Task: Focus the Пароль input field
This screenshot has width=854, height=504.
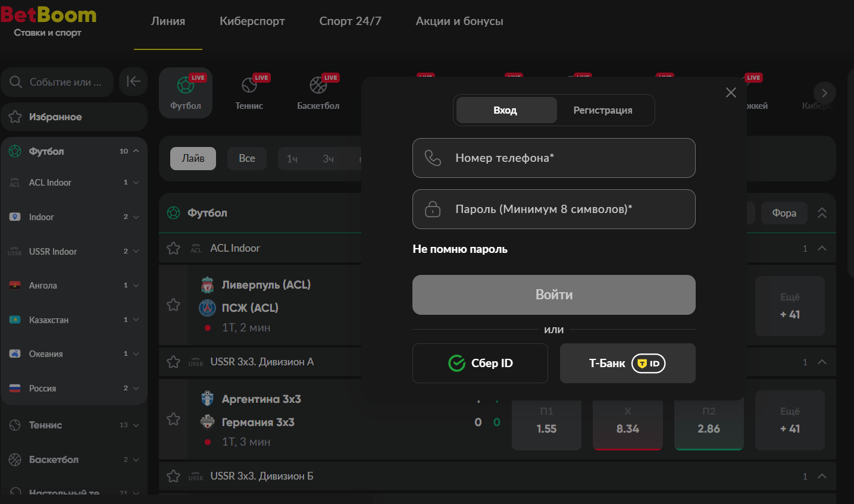Action: pyautogui.click(x=554, y=209)
